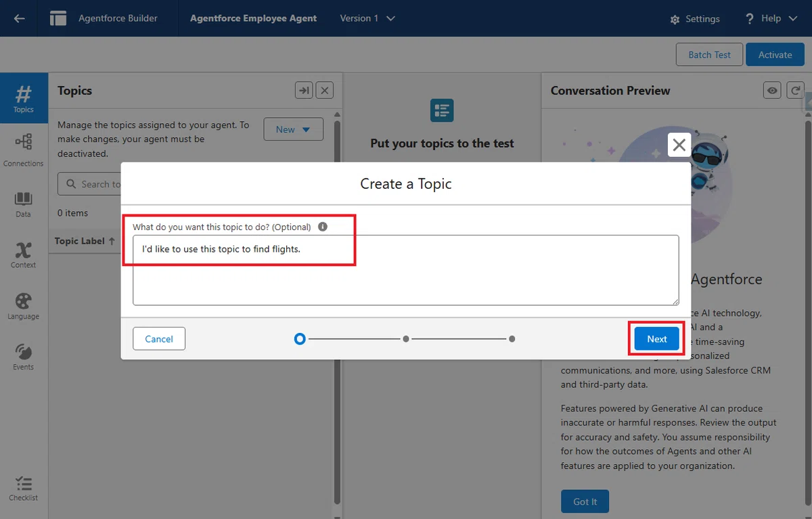The image size is (812, 519).
Task: Click the Got It button
Action: 585,501
